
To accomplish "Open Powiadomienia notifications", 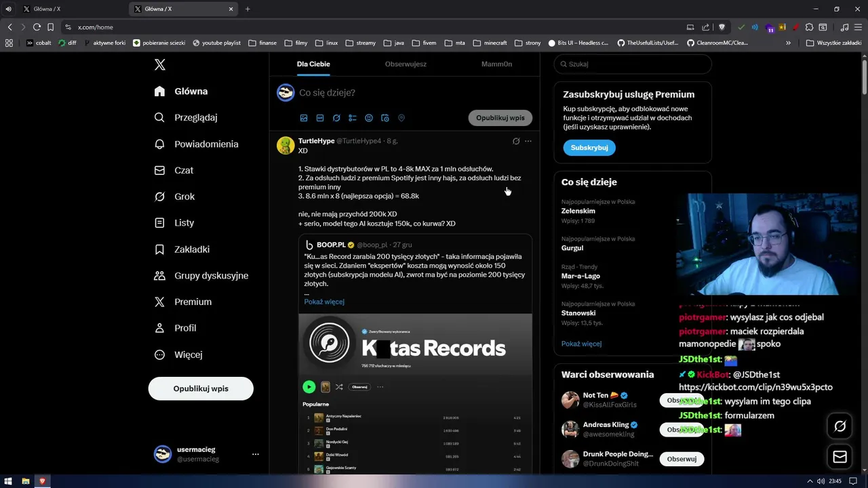I will pos(196,144).
